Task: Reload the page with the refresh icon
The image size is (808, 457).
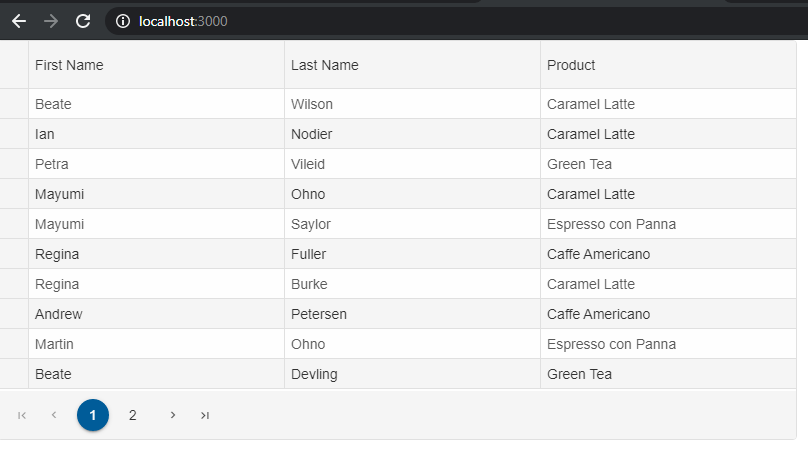Action: [x=83, y=21]
